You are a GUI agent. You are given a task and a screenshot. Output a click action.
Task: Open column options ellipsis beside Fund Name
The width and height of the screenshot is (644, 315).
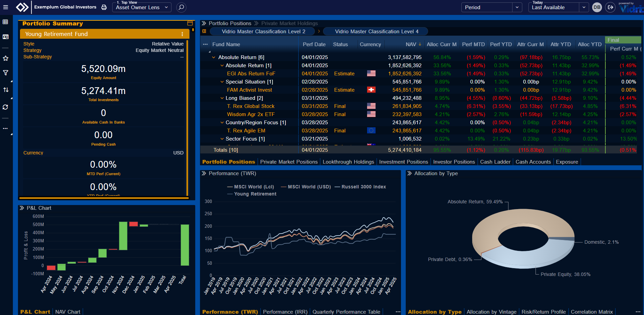tap(205, 44)
